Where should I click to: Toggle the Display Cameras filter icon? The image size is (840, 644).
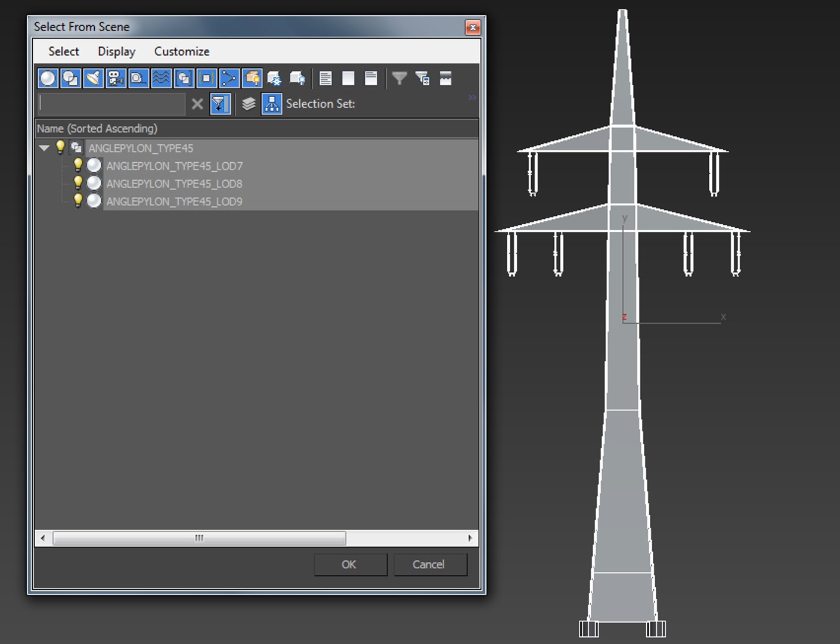(x=116, y=78)
